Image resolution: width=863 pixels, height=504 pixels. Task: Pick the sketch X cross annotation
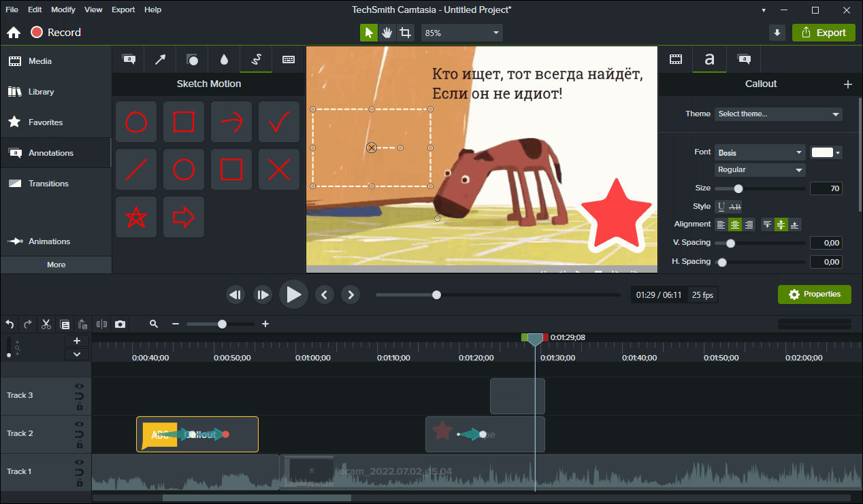tap(279, 169)
